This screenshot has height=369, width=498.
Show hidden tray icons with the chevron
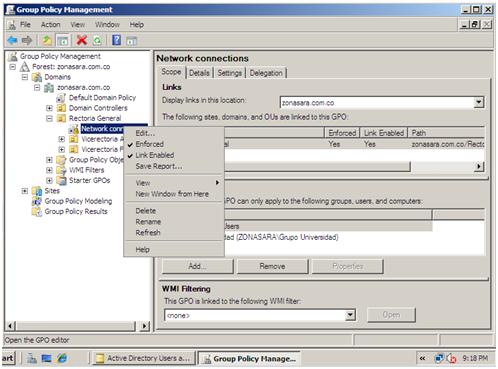(422, 358)
